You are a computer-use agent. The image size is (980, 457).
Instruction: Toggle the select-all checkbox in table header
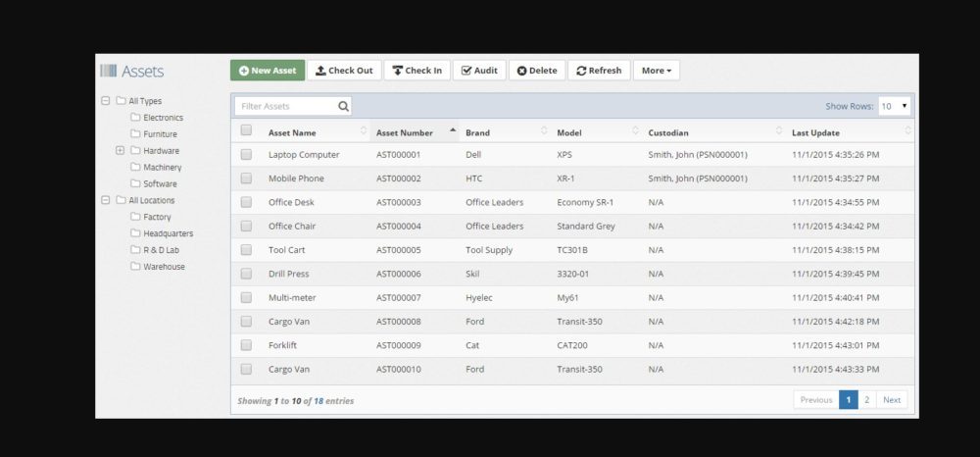pyautogui.click(x=246, y=130)
